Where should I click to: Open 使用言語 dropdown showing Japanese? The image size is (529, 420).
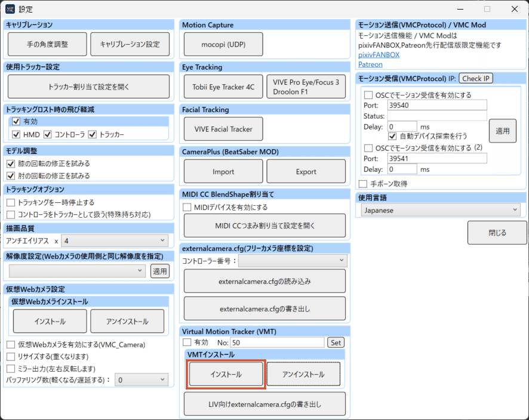point(441,210)
